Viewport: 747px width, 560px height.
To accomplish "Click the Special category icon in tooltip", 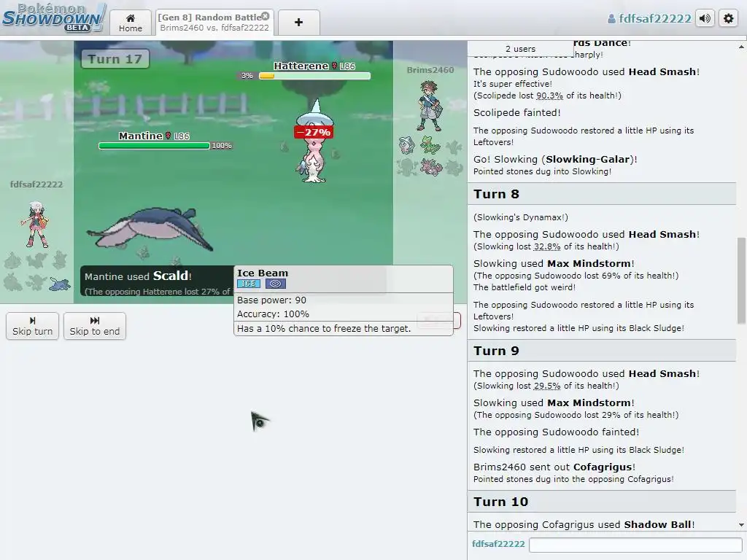I will point(275,284).
